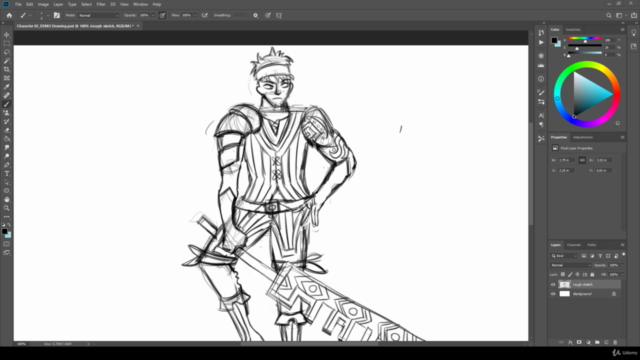Select the Crop tool
The width and height of the screenshot is (640, 360).
7,69
